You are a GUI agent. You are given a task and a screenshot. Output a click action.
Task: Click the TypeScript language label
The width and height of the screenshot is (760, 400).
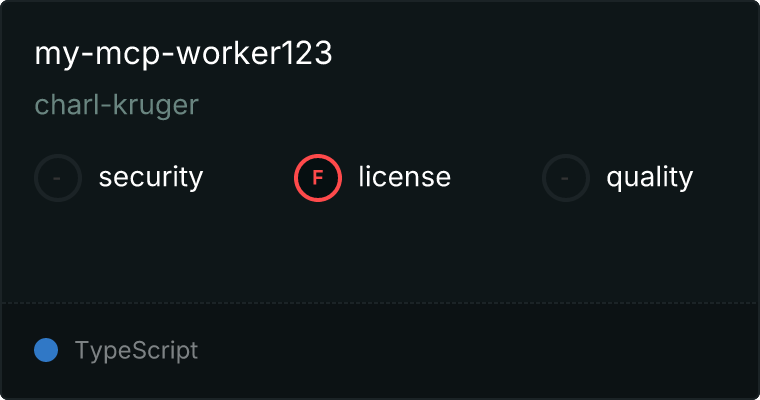click(x=136, y=351)
